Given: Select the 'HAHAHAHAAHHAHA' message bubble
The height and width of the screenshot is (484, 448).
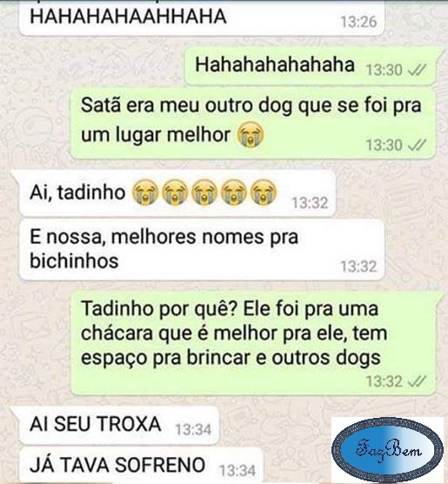Looking at the screenshot, I should click(202, 17).
